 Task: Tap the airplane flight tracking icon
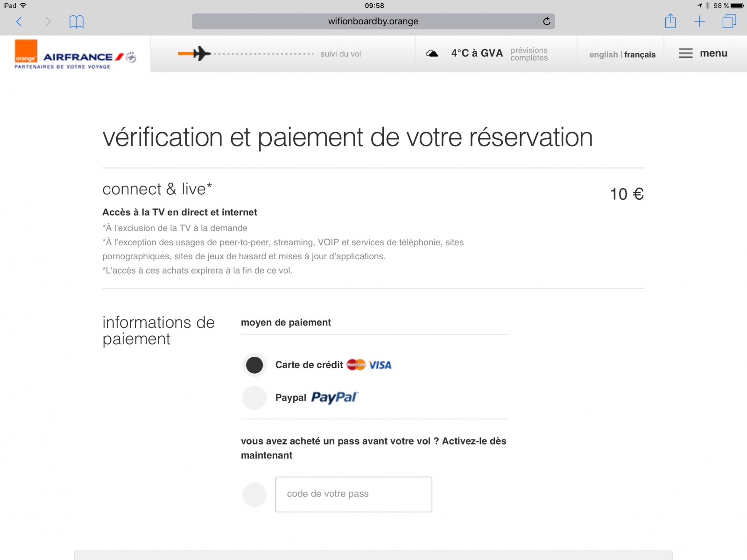tap(201, 54)
